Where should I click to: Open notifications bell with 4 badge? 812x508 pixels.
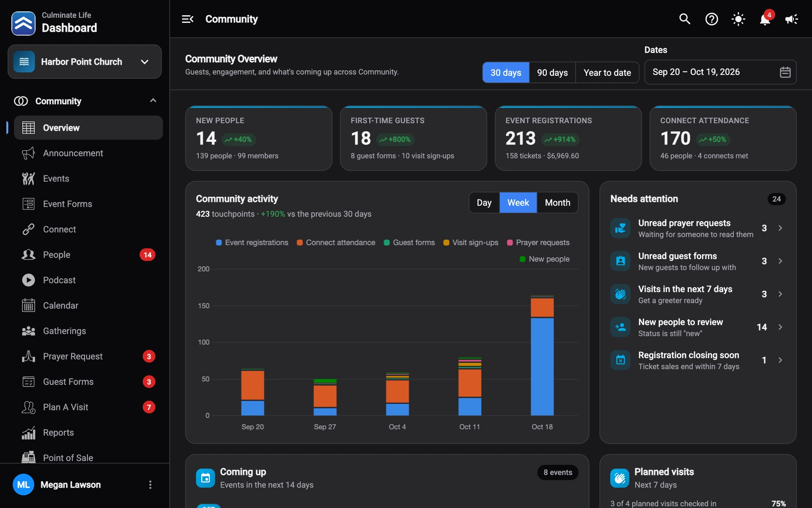coord(765,19)
